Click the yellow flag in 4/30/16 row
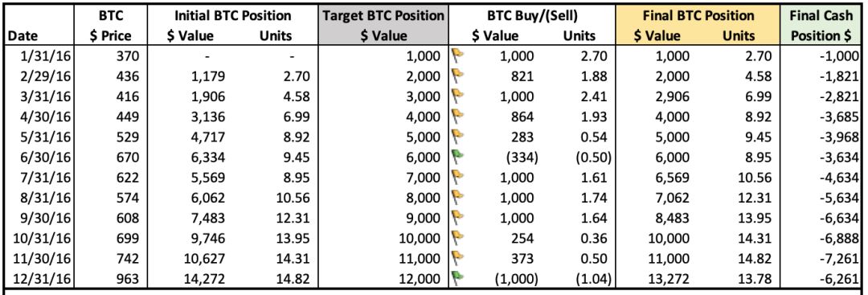Image resolution: width=868 pixels, height=295 pixels. click(457, 116)
